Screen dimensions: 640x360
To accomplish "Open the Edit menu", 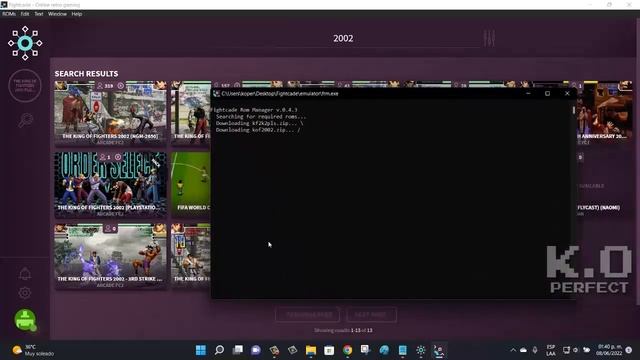I will (x=25, y=14).
